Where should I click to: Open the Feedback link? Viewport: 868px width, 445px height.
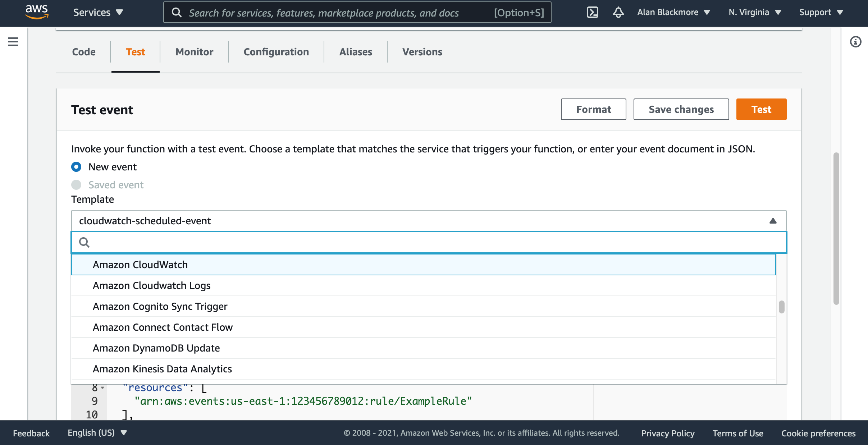tap(31, 433)
